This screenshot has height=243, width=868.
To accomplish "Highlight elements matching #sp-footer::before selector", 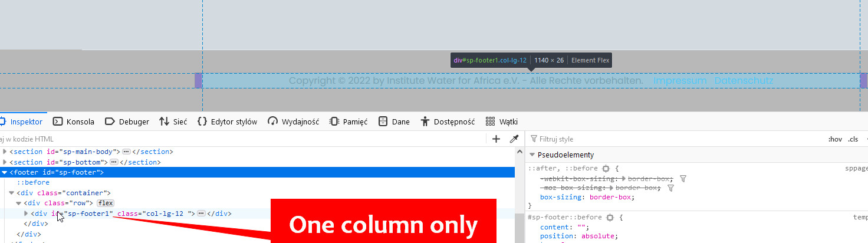I will 610,217.
